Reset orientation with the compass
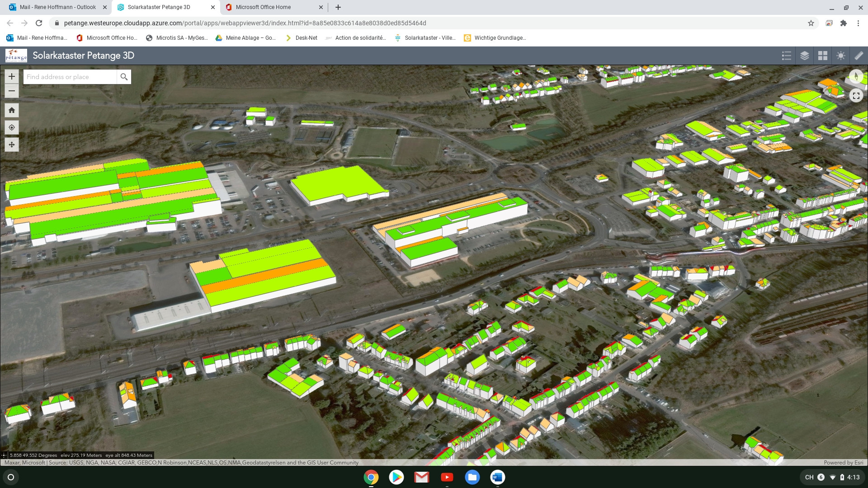Viewport: 868px width, 488px height. 856,77
